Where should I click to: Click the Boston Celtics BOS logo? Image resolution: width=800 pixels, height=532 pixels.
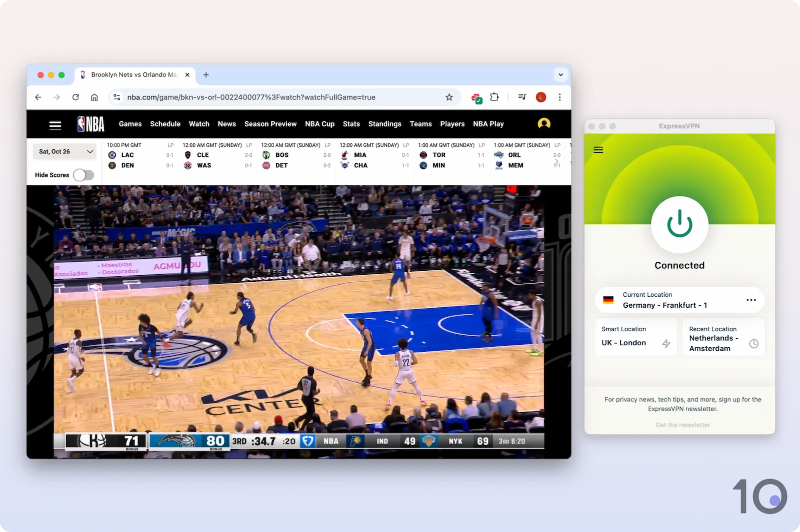[266, 155]
